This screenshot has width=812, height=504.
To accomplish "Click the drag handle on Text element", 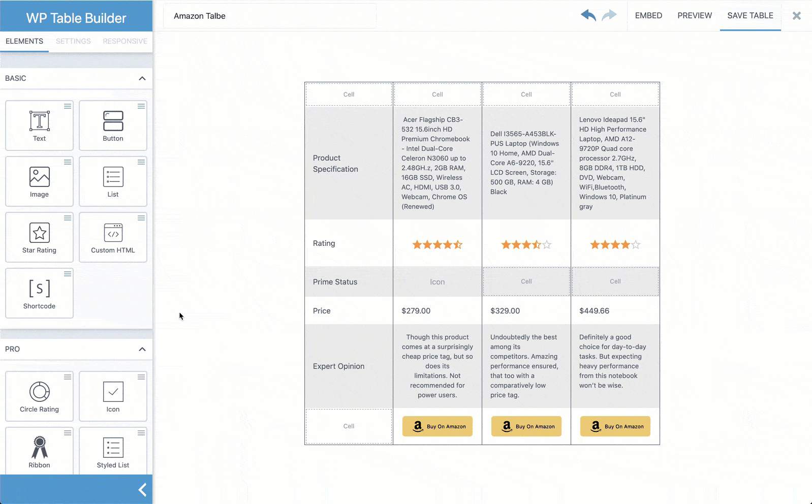I will click(x=67, y=106).
